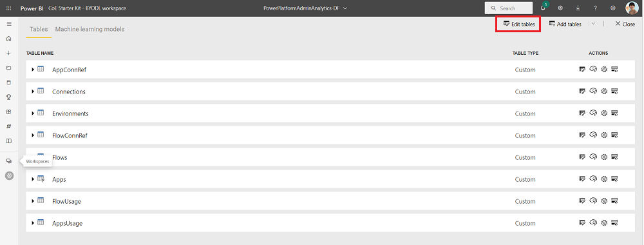Open the PowerPlatformAdminAnalytics-DF title dropdown
Screen dimensions: 644x245
tap(305, 8)
